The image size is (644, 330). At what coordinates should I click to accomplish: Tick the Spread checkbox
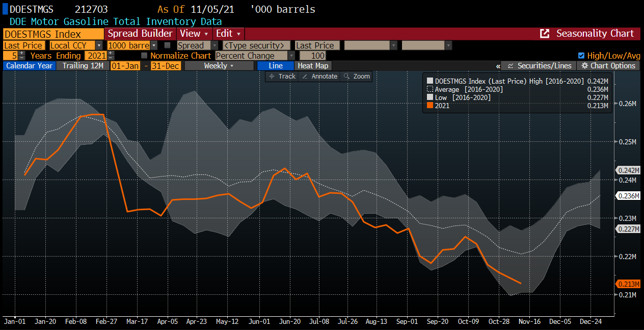click(x=167, y=45)
